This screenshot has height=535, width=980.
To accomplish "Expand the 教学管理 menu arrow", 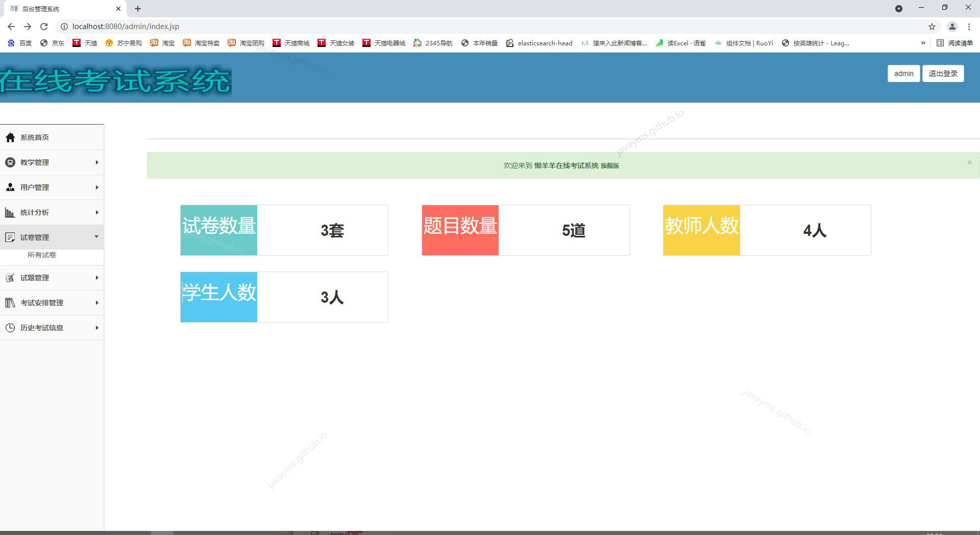I will point(97,162).
